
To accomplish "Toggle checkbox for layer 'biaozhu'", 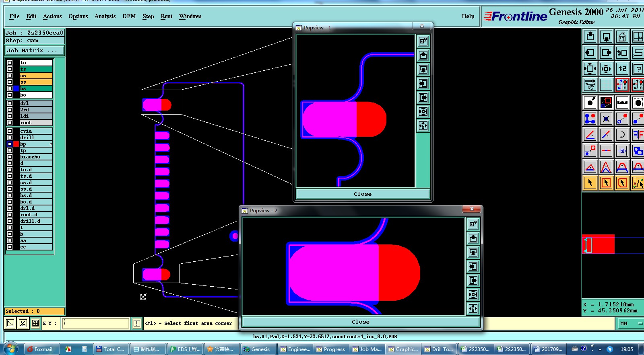I will click(10, 157).
